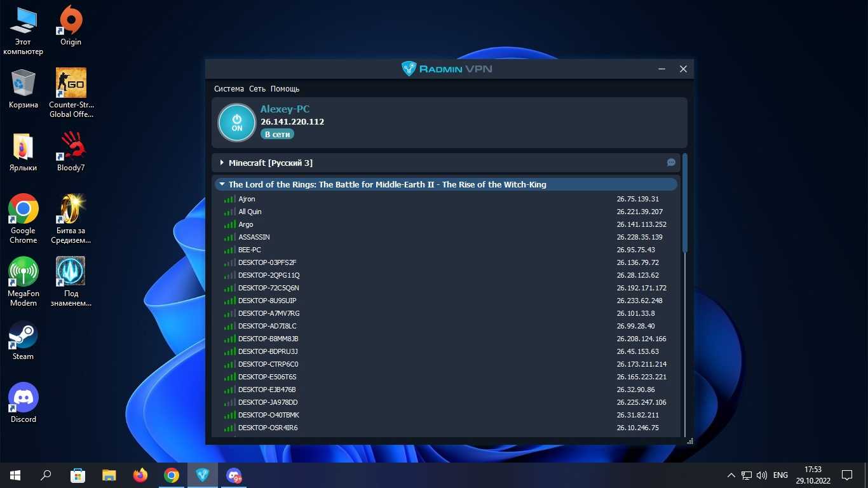Select Steam desktop shortcut
The height and width of the screenshot is (488, 868).
pos(24,341)
